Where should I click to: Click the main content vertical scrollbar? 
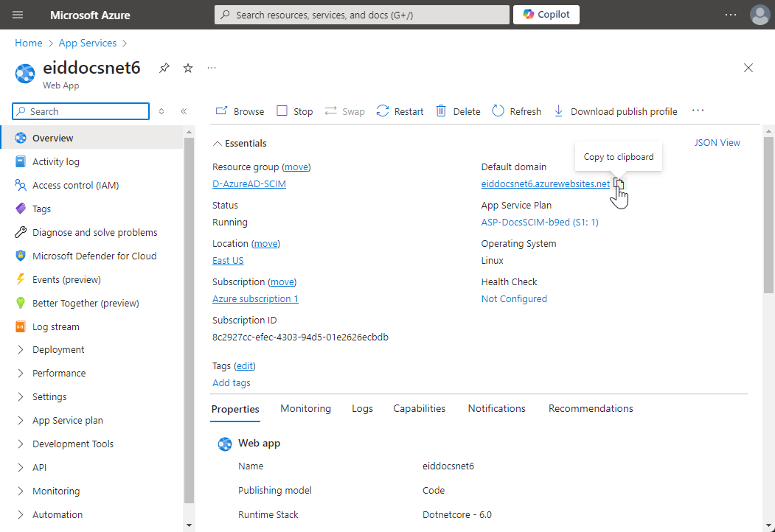tap(768, 214)
